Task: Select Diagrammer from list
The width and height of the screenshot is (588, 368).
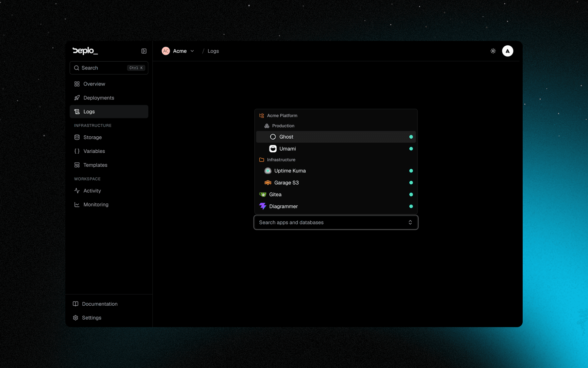Action: coord(336,206)
